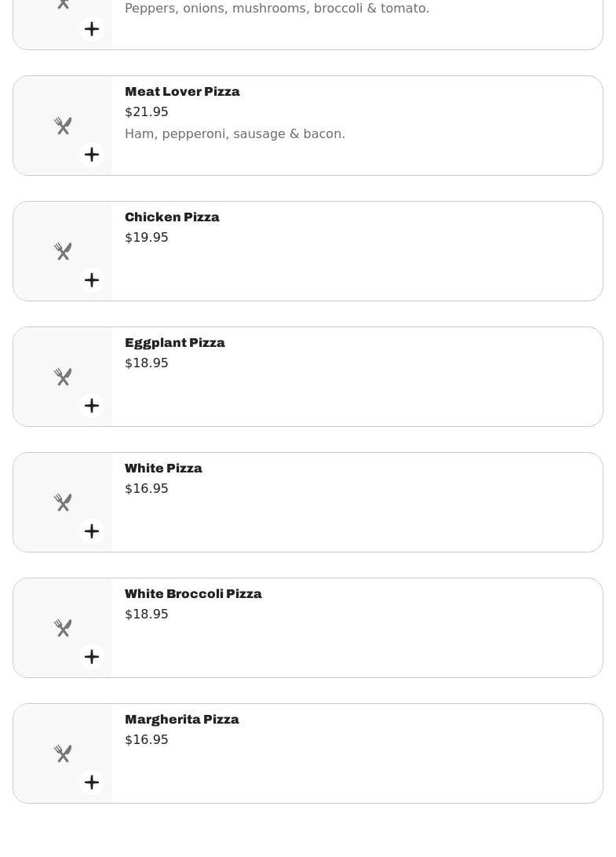Open Chicken Pizza item name
This screenshot has height=857, width=616.
click(172, 217)
